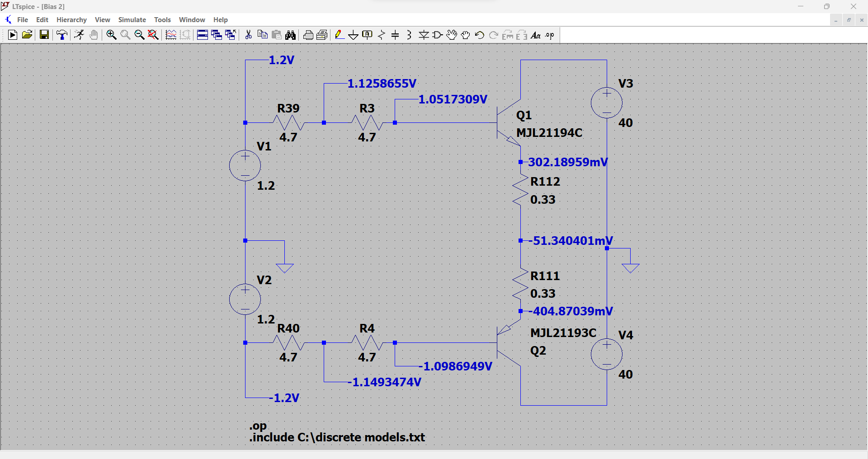This screenshot has height=459, width=868.
Task: Open the Help menu
Action: pyautogui.click(x=221, y=20)
